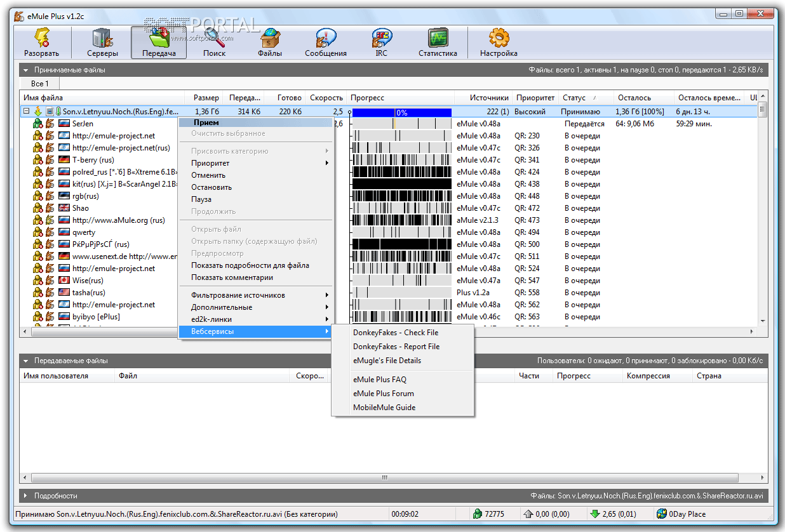Image resolution: width=785 pixels, height=532 pixels.
Task: Open the Приоритет submenu in context menu
Action: point(210,163)
